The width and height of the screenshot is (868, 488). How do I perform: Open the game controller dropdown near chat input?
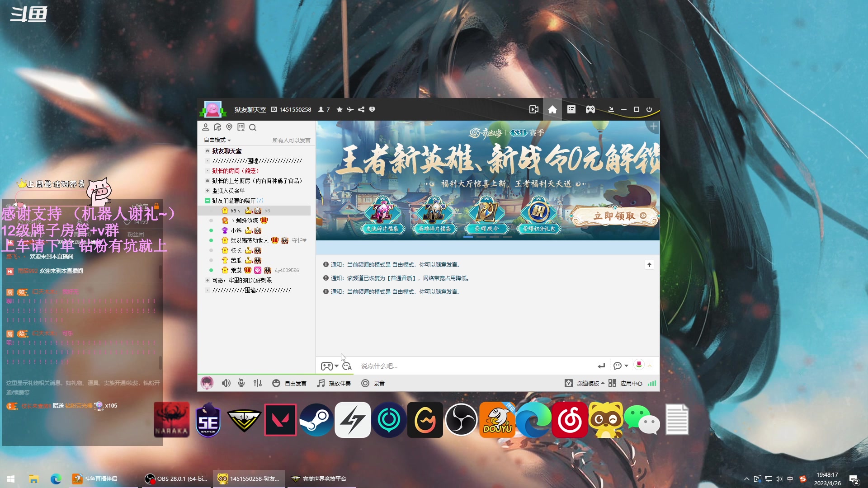(x=330, y=366)
